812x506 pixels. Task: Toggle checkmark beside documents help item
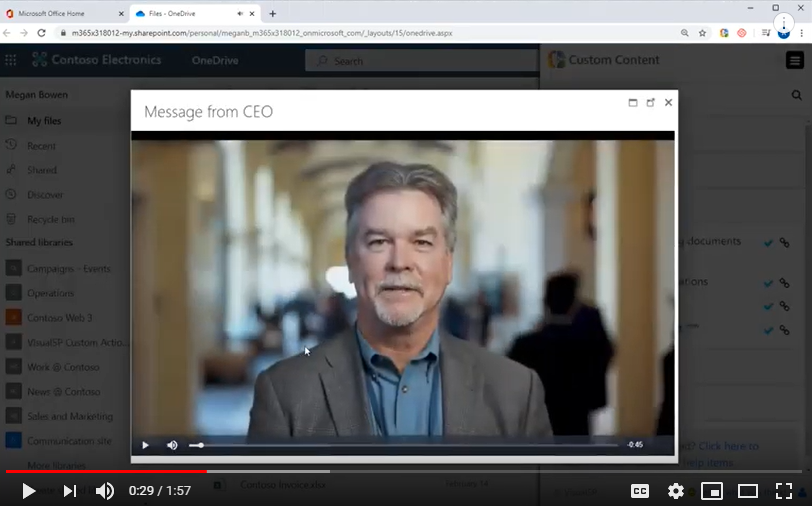[x=768, y=242]
